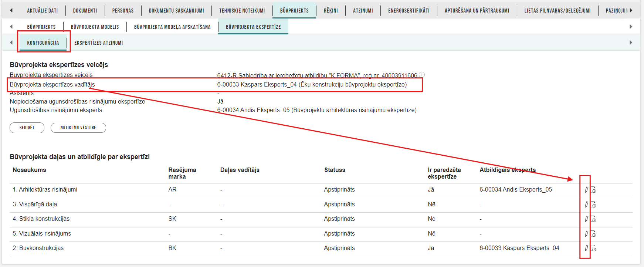
Task: Open Notikumu vēsture button
Action: pyautogui.click(x=78, y=128)
